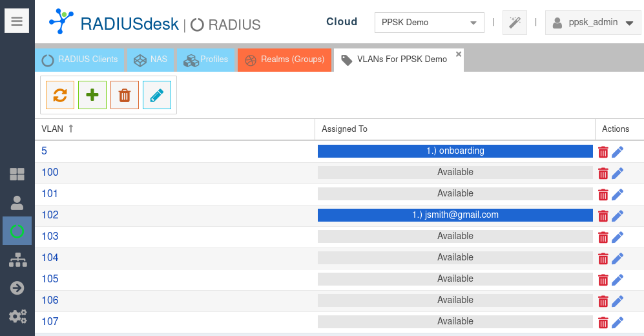This screenshot has width=644, height=336.
Task: Edit VLAN 102 with its pencil icon
Action: (618, 216)
